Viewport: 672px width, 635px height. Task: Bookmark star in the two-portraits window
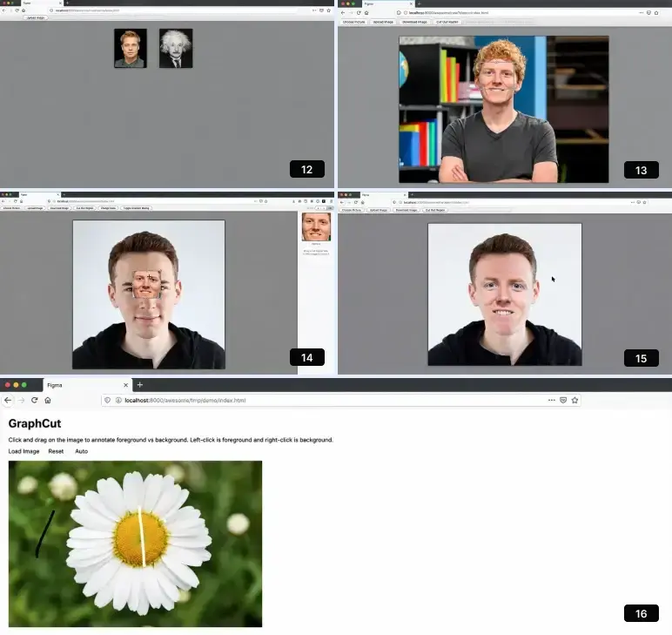coord(329,10)
